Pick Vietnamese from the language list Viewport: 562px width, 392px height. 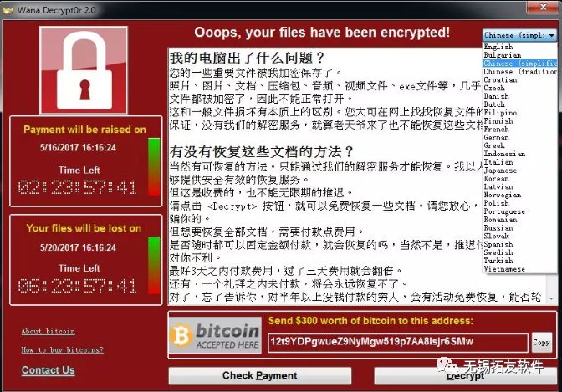click(504, 269)
